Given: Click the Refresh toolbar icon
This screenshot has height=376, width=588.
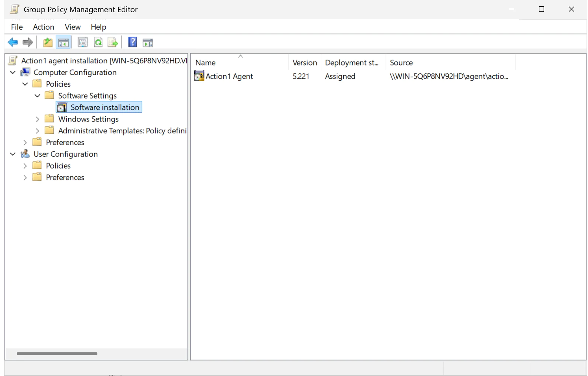Looking at the screenshot, I should (98, 43).
